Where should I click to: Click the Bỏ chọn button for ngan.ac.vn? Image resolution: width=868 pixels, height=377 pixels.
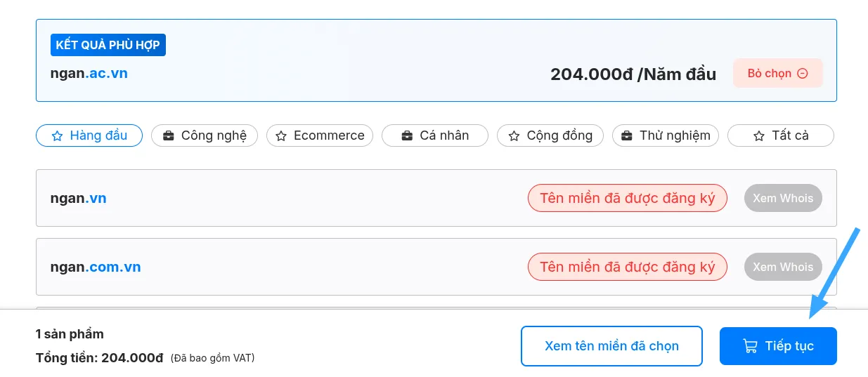[778, 73]
